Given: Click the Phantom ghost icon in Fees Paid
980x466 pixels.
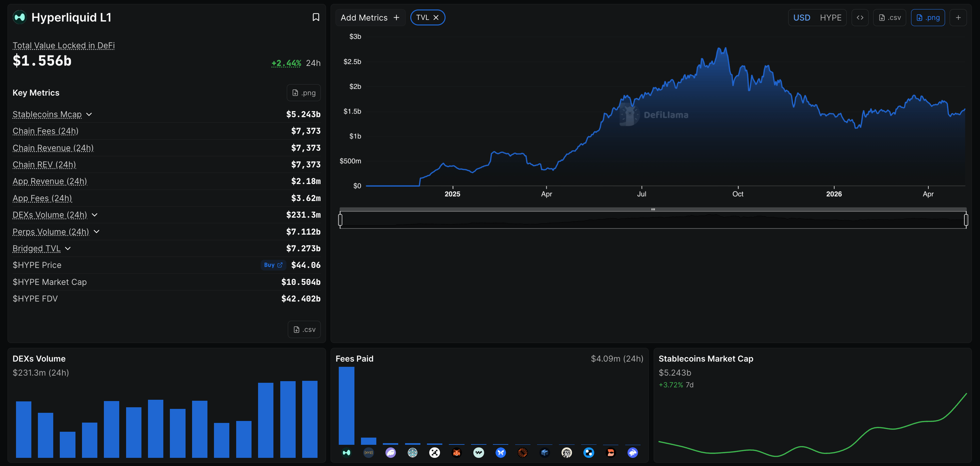Looking at the screenshot, I should pos(390,452).
